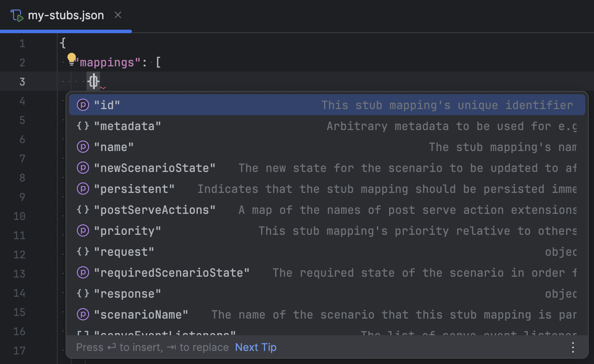Click the object icon next to "request"

click(x=83, y=251)
